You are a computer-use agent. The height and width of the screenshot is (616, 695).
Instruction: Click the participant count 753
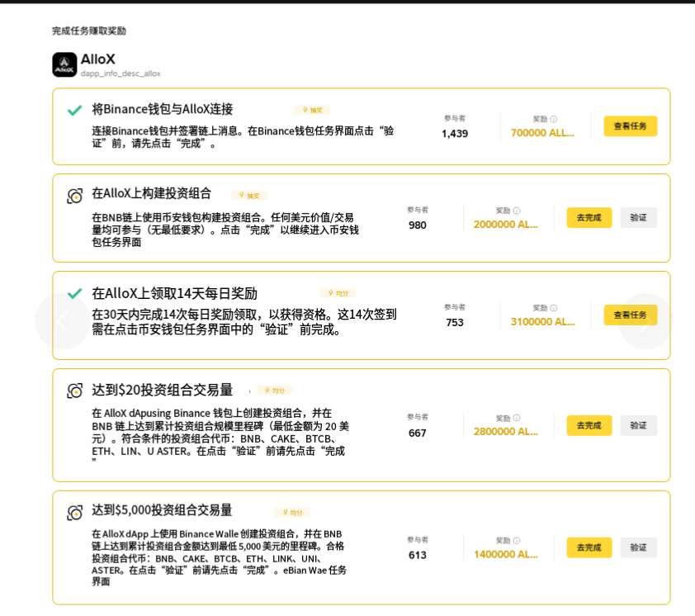(455, 322)
